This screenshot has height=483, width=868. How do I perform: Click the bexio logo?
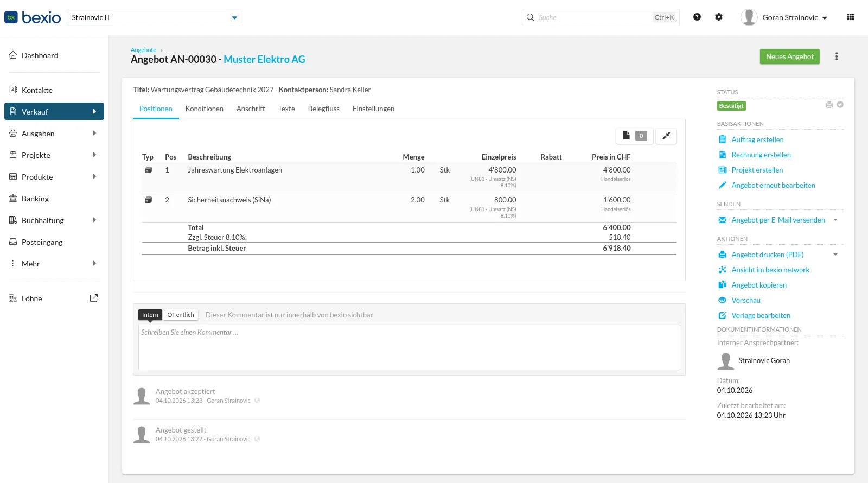[x=33, y=17]
